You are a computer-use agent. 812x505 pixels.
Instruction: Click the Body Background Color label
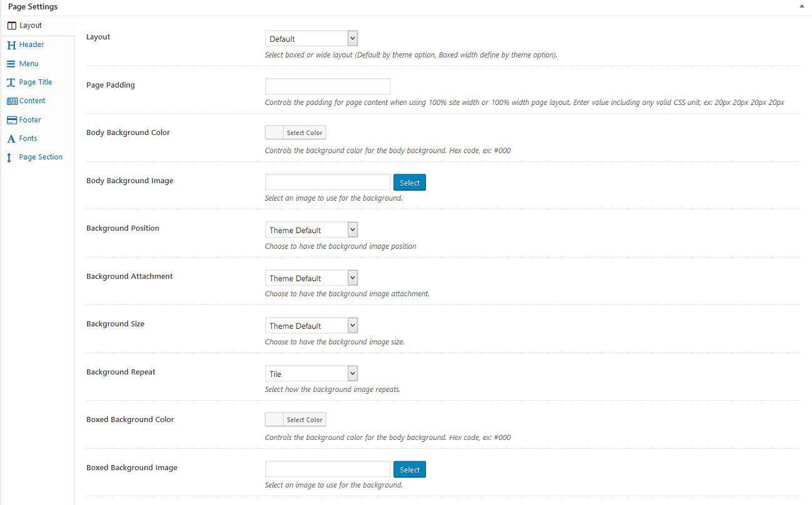coord(128,132)
